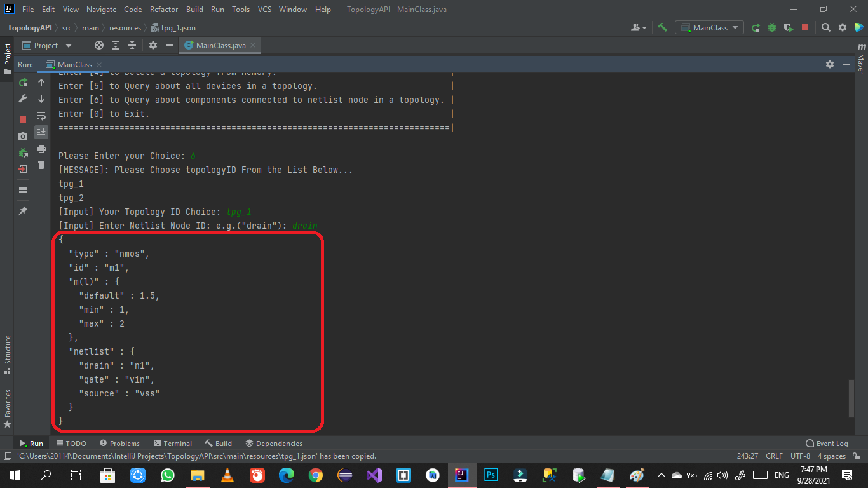Click the console vertical scrollbar
The width and height of the screenshot is (868, 488).
(851, 399)
